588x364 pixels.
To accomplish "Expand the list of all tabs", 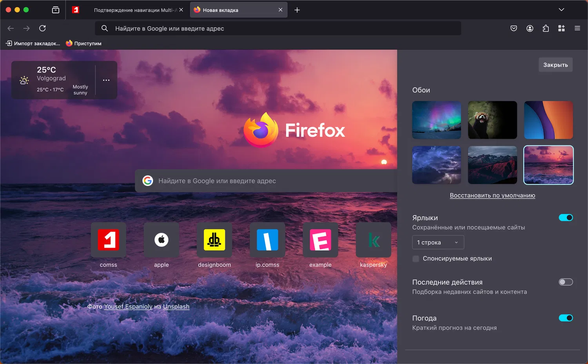I will tap(561, 10).
